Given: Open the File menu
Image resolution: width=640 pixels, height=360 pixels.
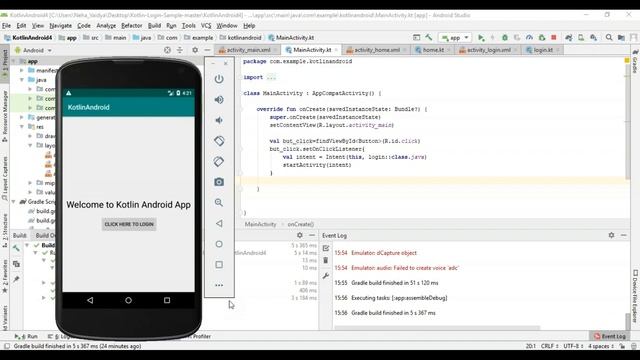Looking at the screenshot, I should click(7, 25).
